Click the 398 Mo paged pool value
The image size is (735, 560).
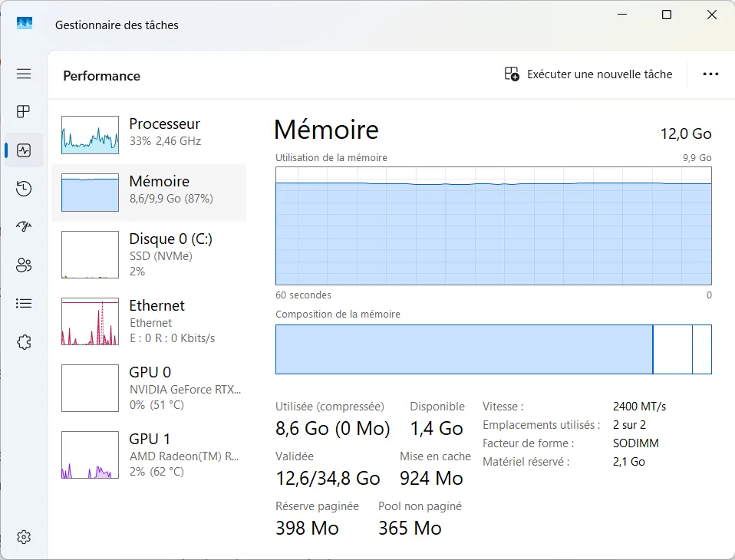[x=307, y=528]
